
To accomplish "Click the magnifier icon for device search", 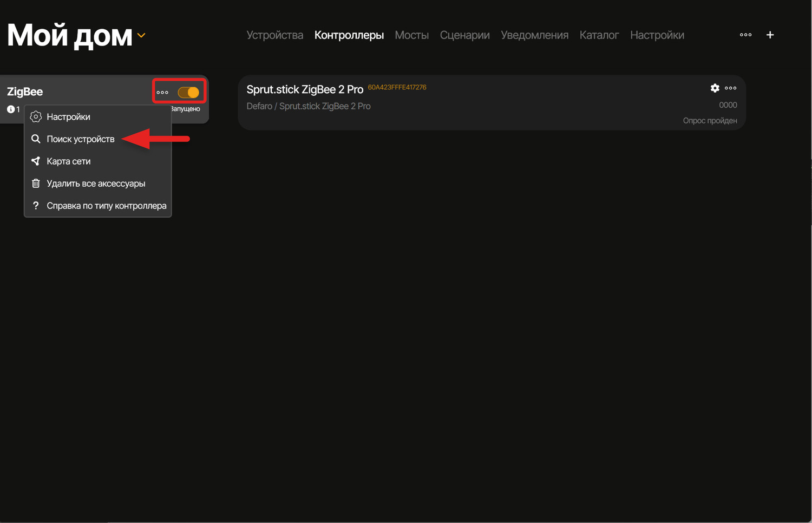I will (36, 139).
